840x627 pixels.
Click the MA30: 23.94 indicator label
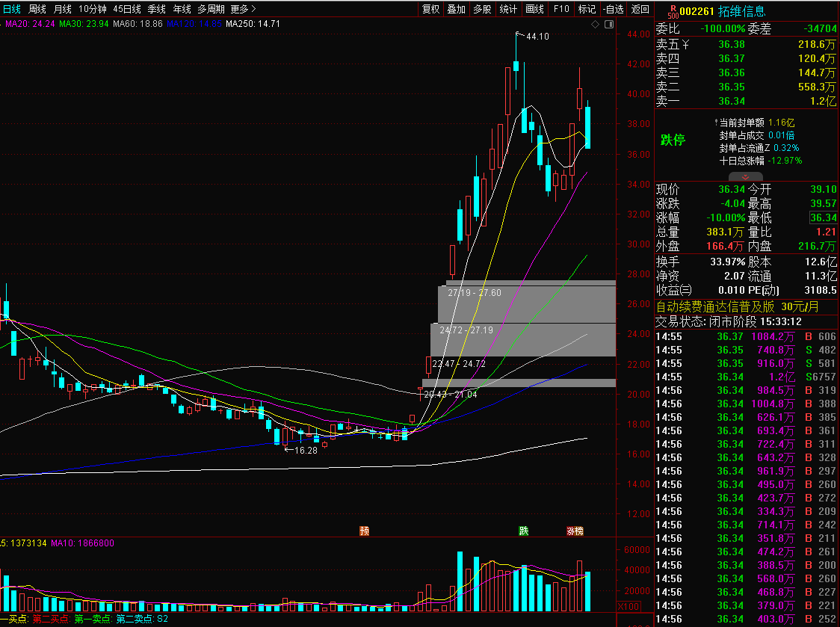[x=84, y=24]
